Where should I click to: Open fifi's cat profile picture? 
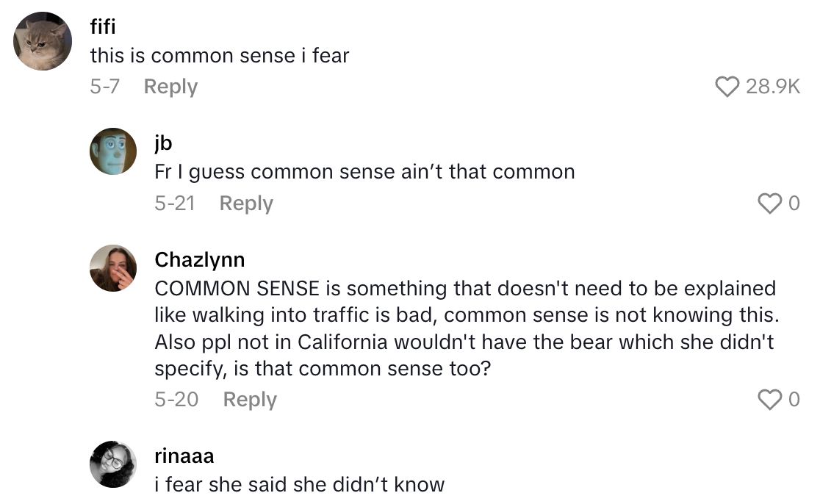[x=43, y=41]
